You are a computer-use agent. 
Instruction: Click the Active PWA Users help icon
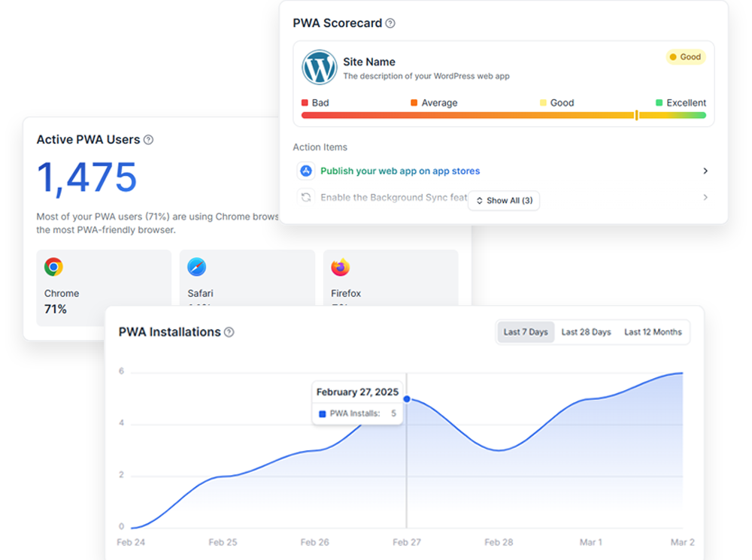pos(149,140)
